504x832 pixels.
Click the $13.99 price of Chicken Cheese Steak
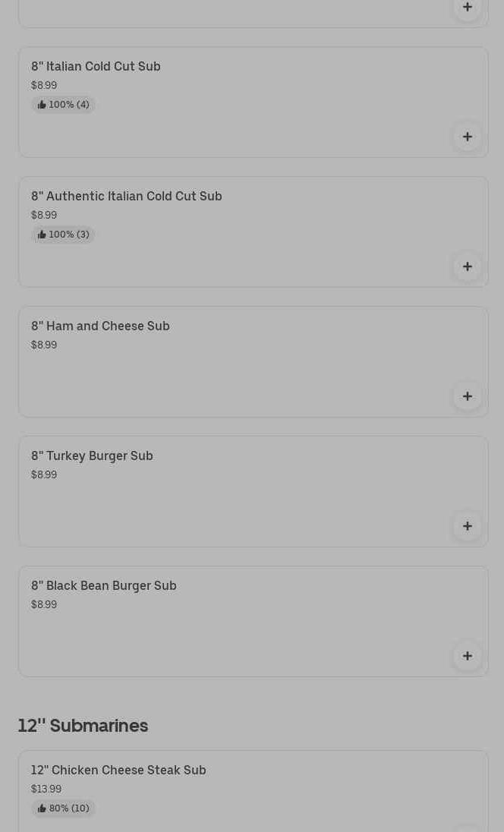click(46, 789)
